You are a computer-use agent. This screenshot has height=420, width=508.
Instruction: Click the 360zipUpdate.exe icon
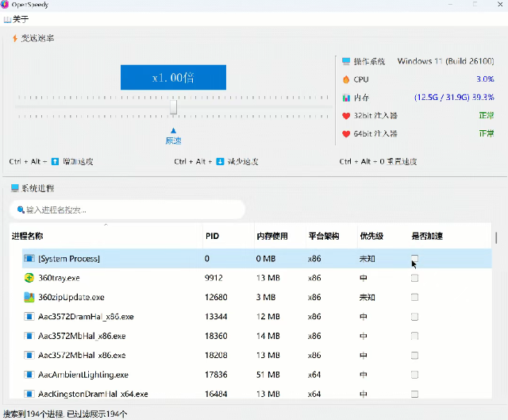point(29,297)
